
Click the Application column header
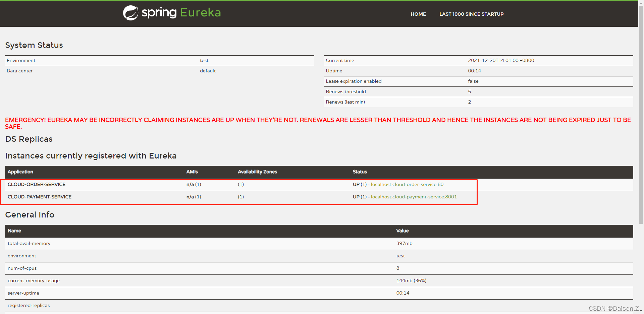(20, 172)
